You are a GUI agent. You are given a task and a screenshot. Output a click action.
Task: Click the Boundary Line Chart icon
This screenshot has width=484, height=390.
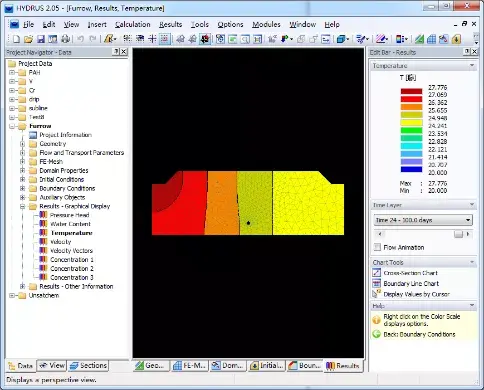pos(376,283)
